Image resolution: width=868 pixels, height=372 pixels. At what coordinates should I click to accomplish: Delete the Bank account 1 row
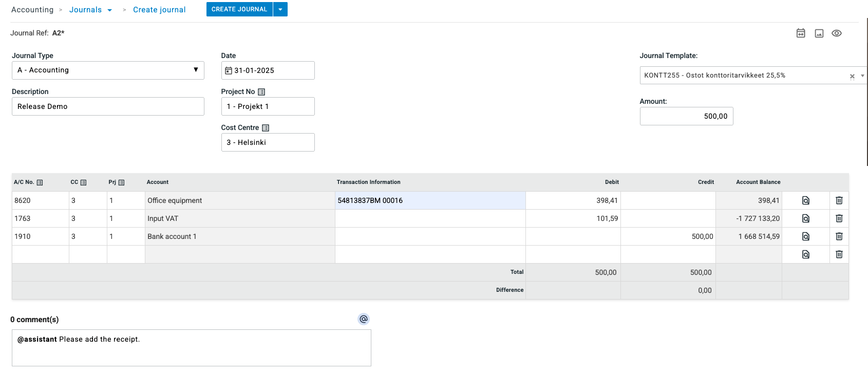pyautogui.click(x=839, y=236)
